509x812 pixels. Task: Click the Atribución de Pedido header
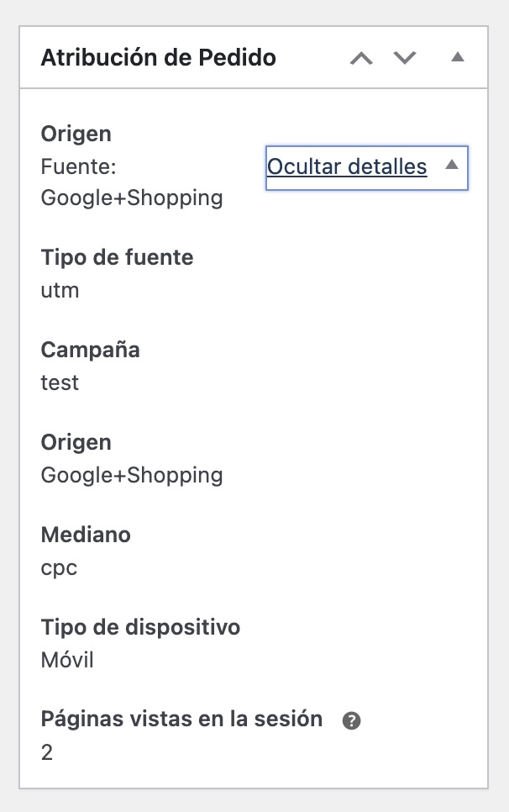(x=156, y=56)
